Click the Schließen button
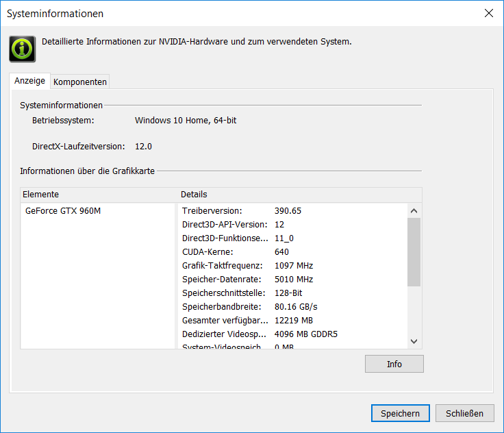This screenshot has height=433, width=504. tap(464, 413)
